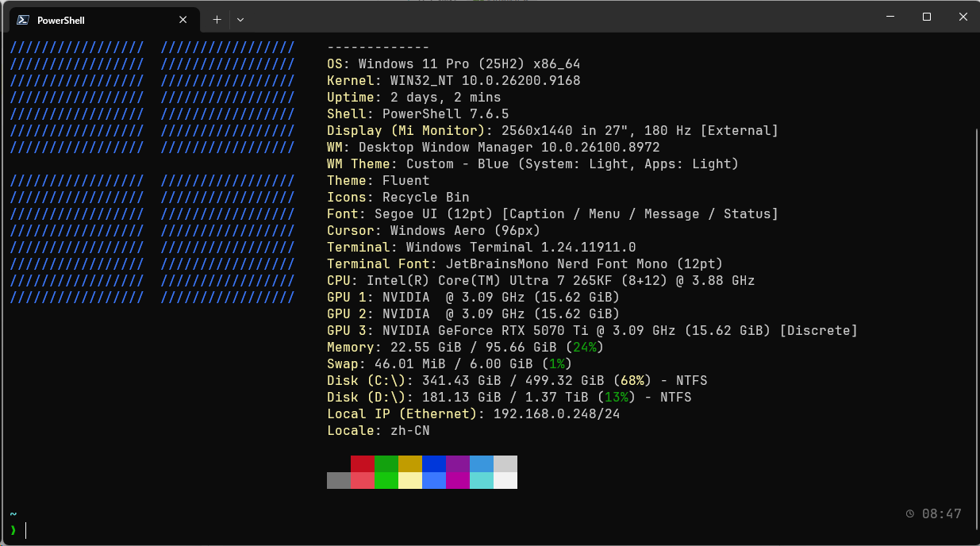980x546 pixels.
Task: Click the IP address '192.168.0.248/24'
Action: [557, 414]
